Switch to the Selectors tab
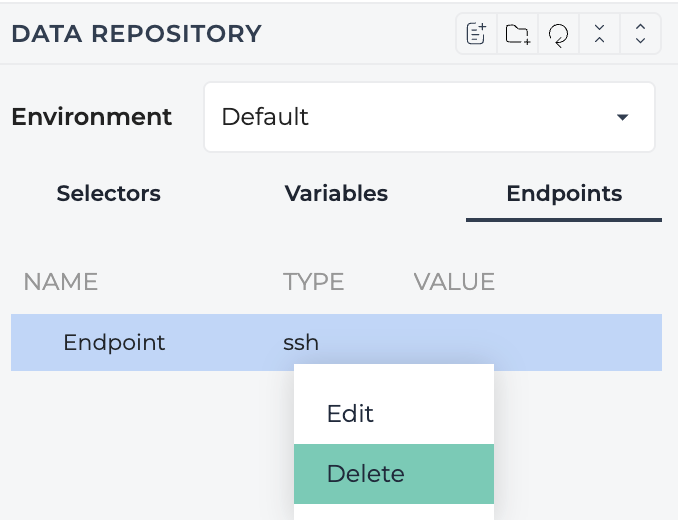This screenshot has width=678, height=520. [109, 193]
